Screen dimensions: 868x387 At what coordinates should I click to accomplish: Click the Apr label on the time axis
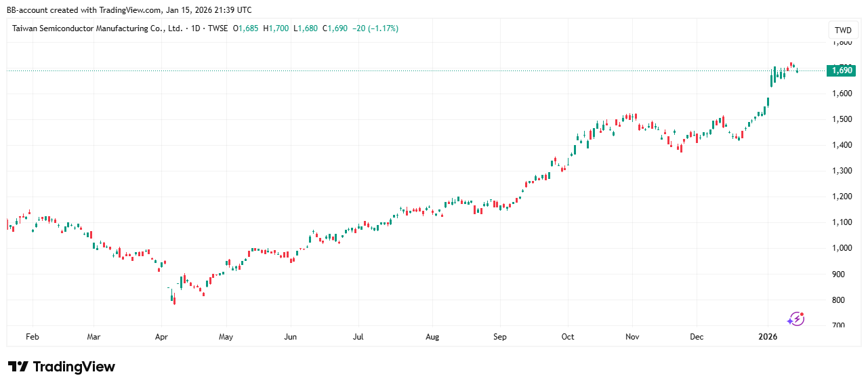(161, 337)
